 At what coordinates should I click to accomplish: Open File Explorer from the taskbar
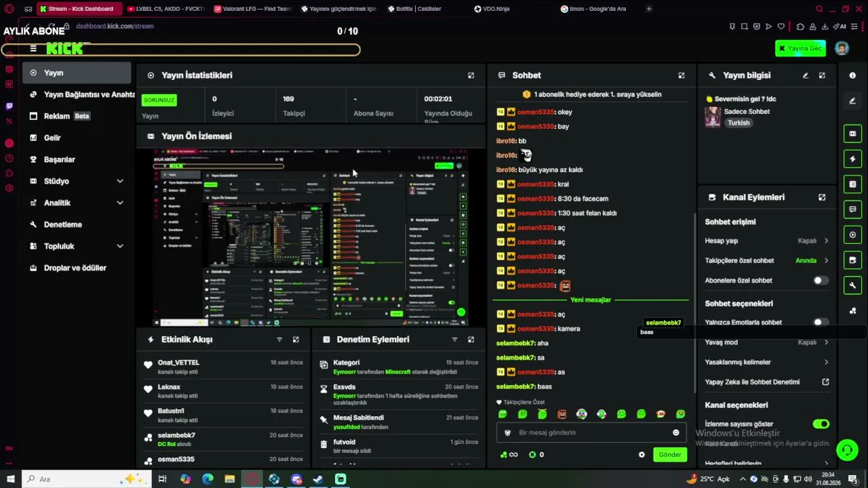(x=230, y=479)
